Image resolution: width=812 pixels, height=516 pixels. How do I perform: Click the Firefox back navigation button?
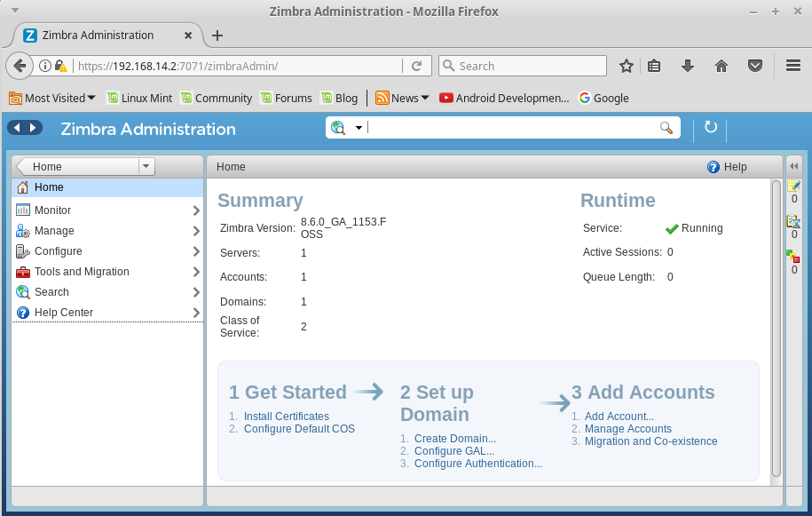coord(20,67)
